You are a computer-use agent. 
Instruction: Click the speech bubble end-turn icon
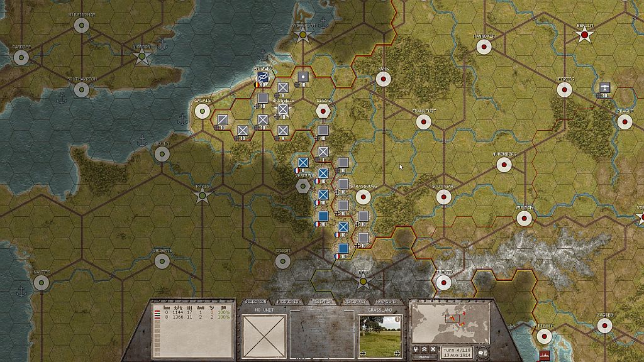[482, 353]
